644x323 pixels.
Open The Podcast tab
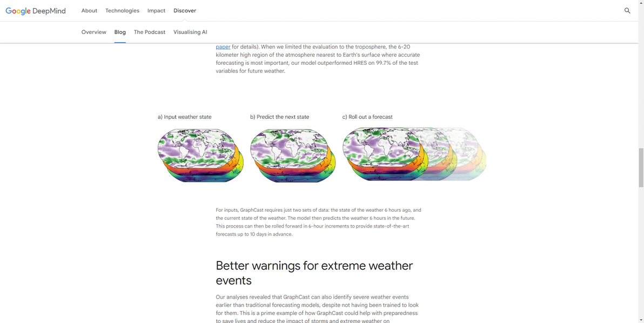(150, 32)
